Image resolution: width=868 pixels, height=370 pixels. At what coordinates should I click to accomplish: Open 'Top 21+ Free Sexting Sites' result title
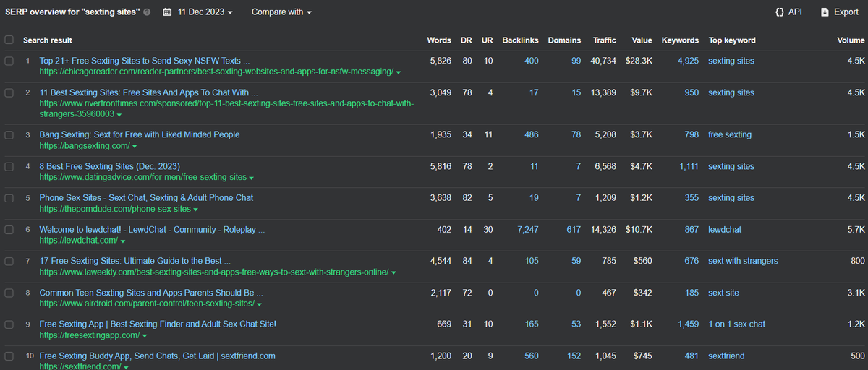click(145, 61)
